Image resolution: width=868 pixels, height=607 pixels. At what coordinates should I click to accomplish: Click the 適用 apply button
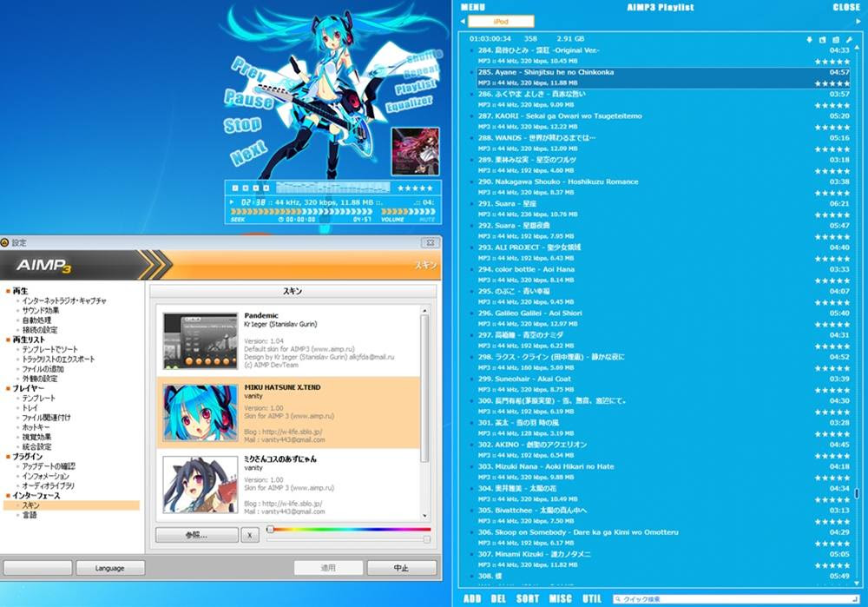coord(328,568)
